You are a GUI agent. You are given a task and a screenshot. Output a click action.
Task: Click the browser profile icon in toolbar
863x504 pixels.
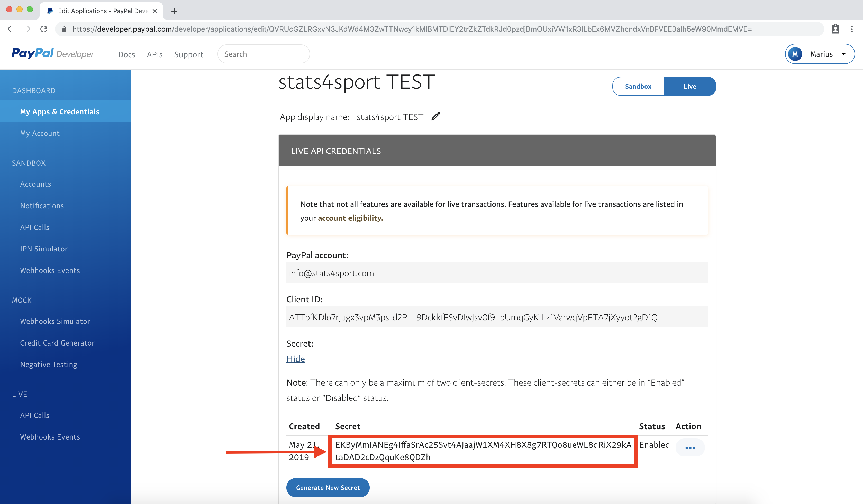pos(835,29)
